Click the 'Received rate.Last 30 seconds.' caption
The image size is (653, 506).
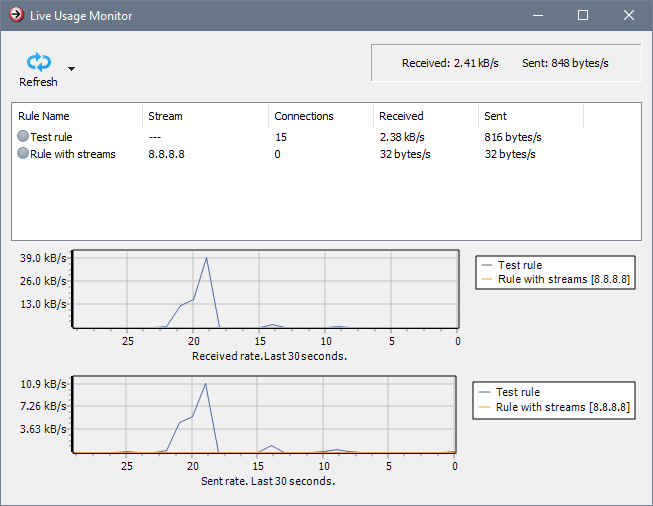[269, 356]
